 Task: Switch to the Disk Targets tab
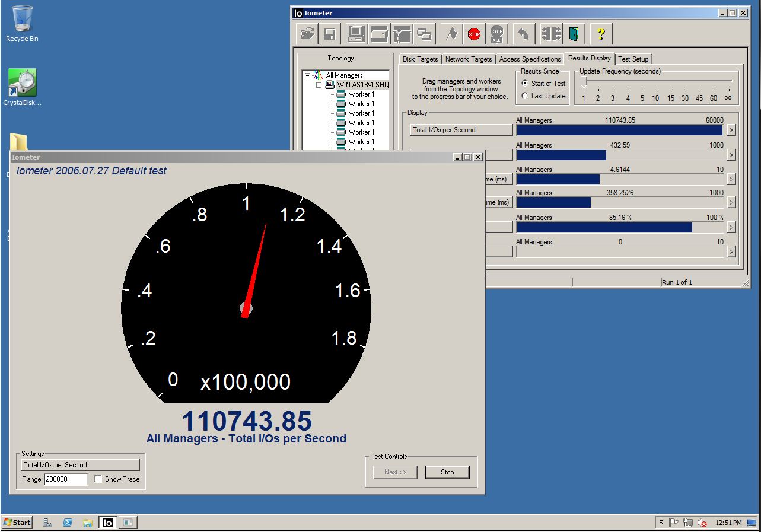coord(420,59)
